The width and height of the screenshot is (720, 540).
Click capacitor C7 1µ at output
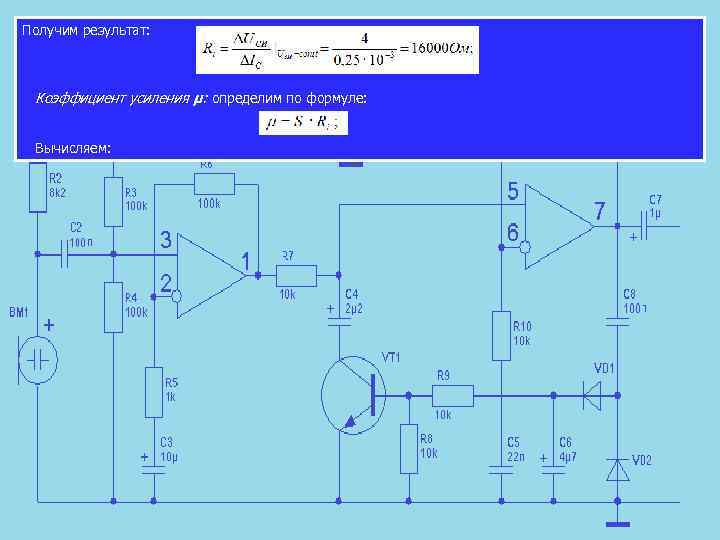(x=644, y=226)
